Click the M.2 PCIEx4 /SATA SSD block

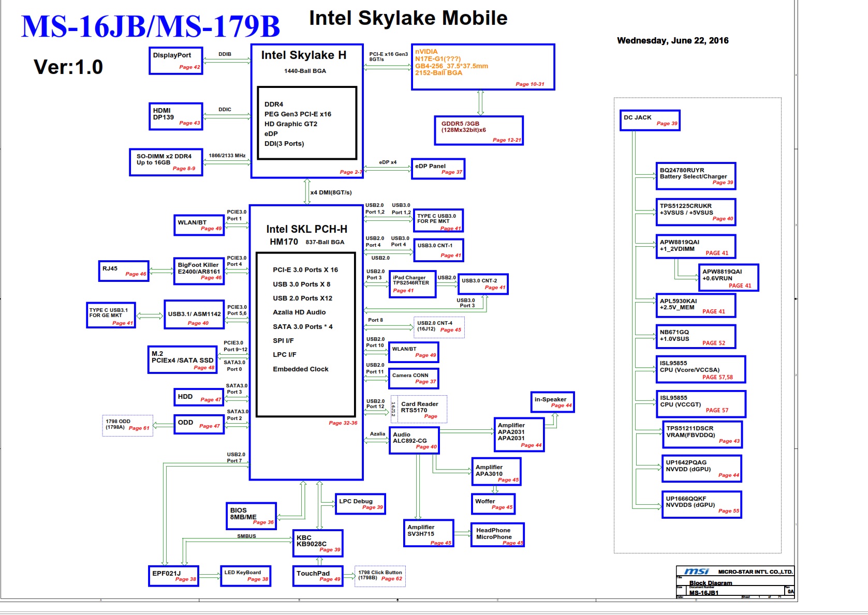[182, 359]
